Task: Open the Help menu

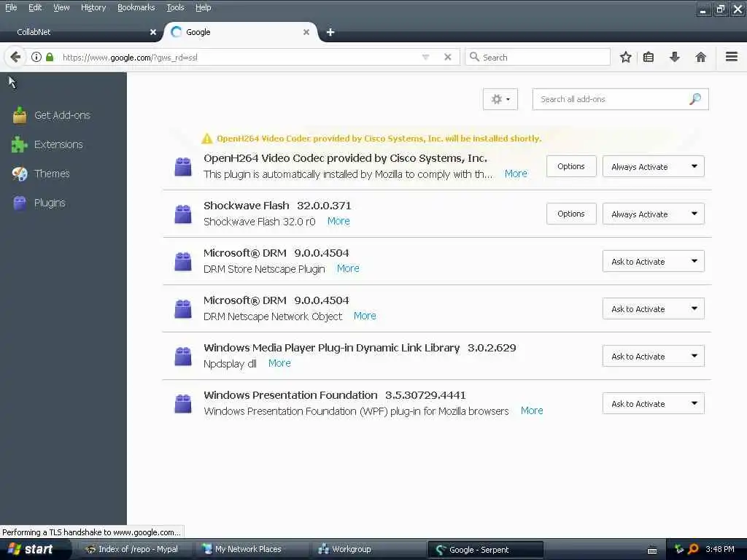Action: 204,7
